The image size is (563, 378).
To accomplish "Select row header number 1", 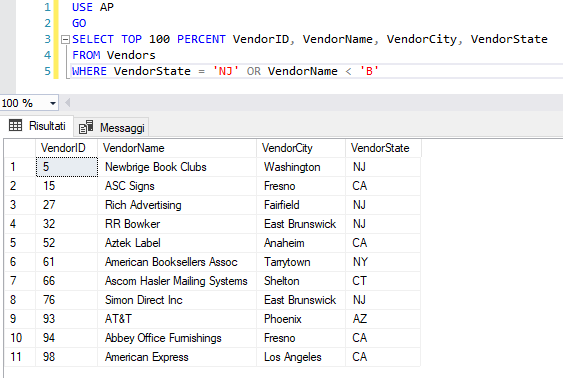I will click(x=20, y=167).
